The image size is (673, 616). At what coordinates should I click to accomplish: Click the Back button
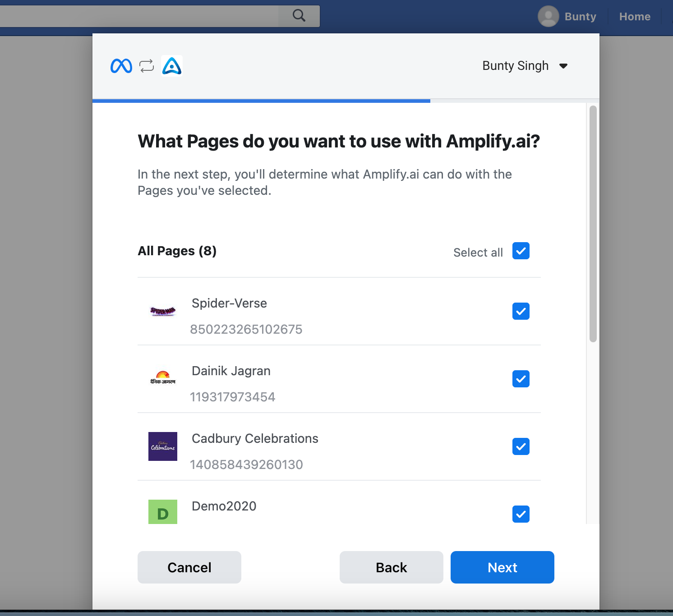tap(392, 567)
